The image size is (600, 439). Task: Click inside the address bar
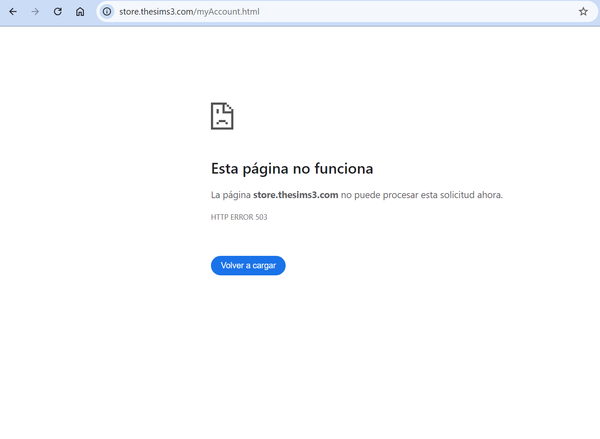pos(350,12)
